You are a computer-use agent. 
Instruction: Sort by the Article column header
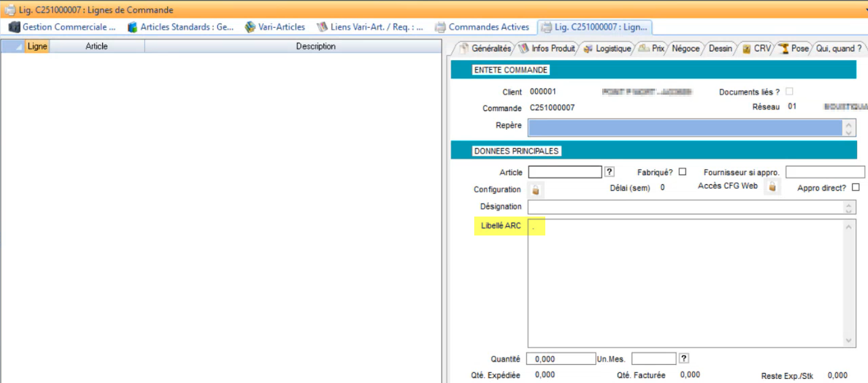(x=96, y=47)
